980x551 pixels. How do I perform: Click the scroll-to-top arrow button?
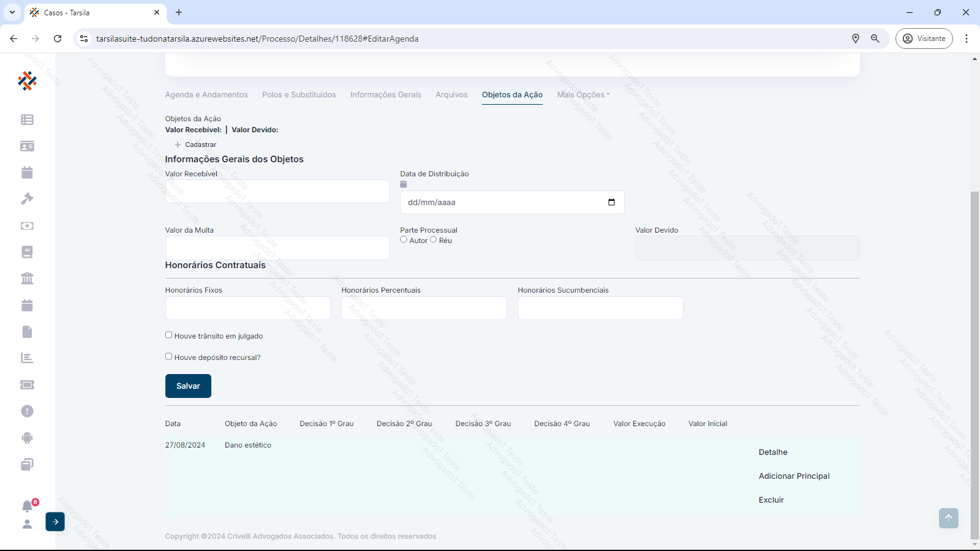tap(948, 518)
